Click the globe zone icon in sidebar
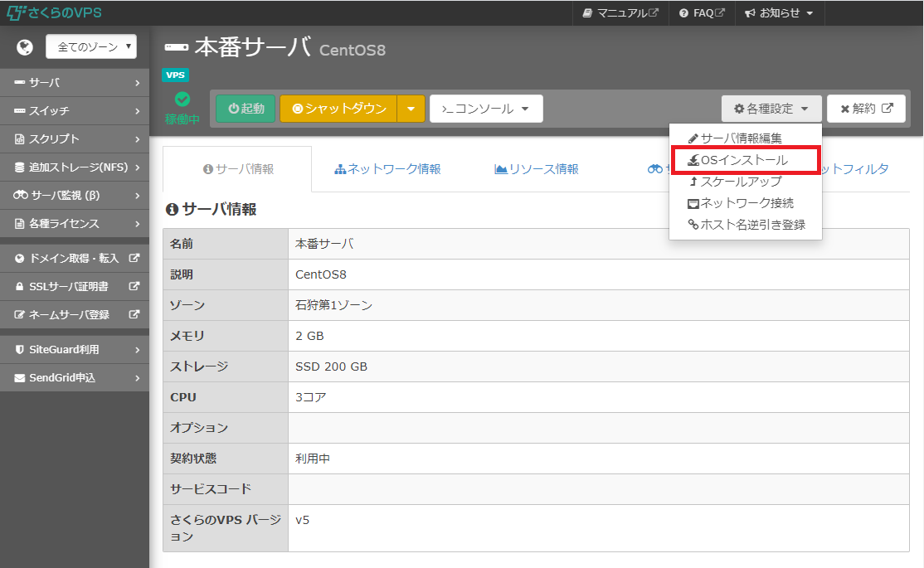Viewport: 924px width, 568px height. coord(24,47)
